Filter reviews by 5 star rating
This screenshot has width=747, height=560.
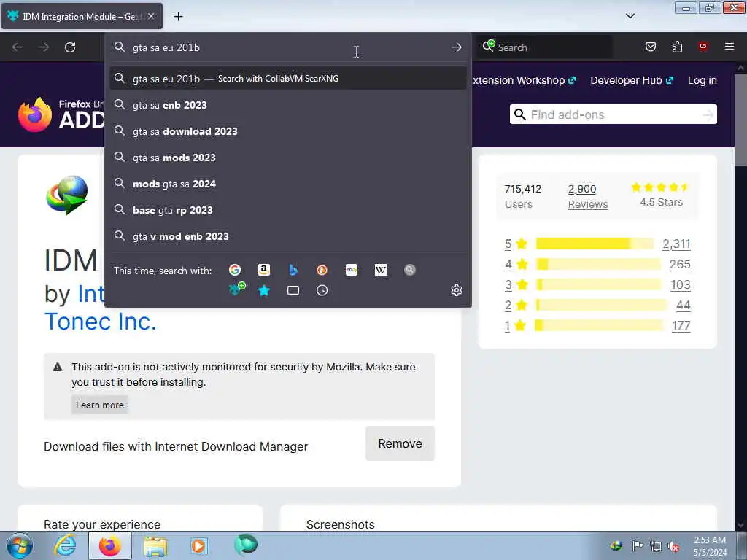516,244
